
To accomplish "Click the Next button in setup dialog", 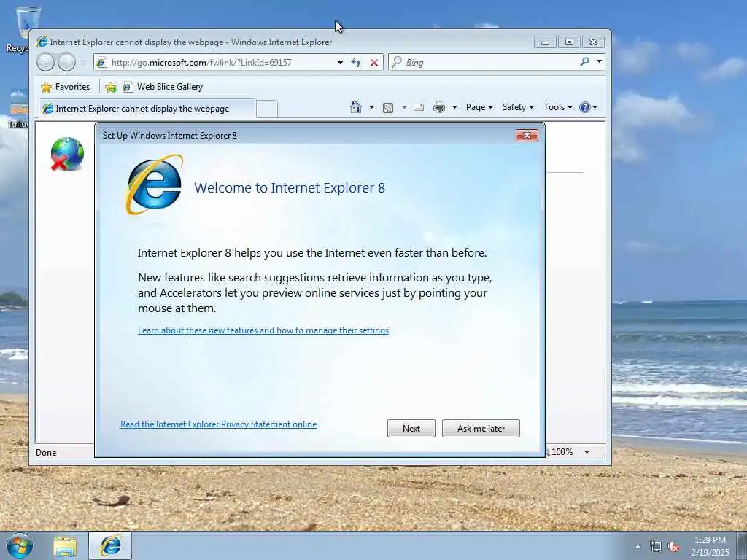I will pyautogui.click(x=411, y=428).
